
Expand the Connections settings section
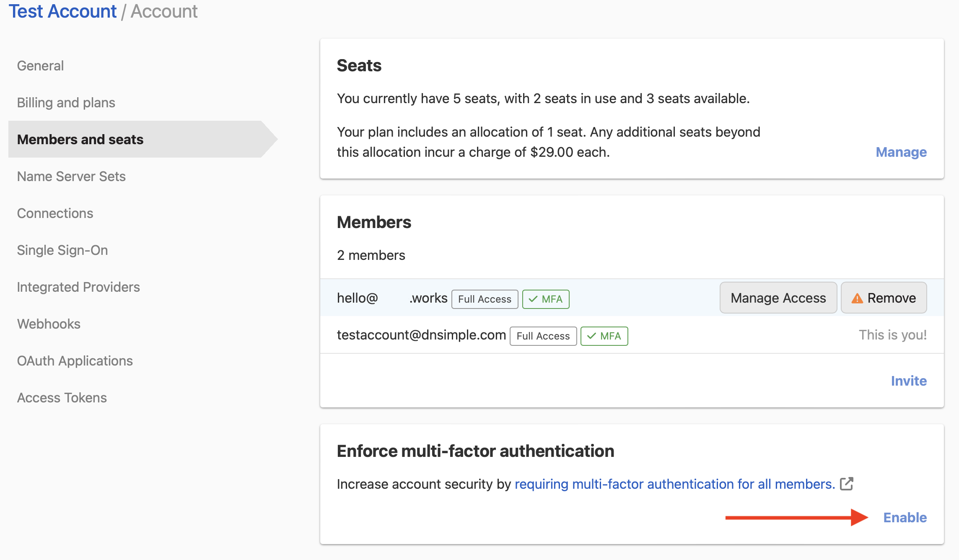(x=55, y=213)
